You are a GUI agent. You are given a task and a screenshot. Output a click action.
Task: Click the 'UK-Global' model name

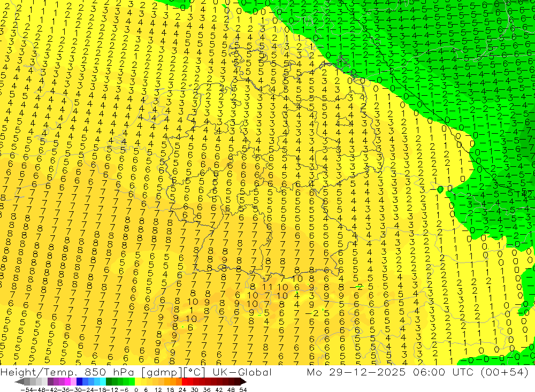[242, 372]
